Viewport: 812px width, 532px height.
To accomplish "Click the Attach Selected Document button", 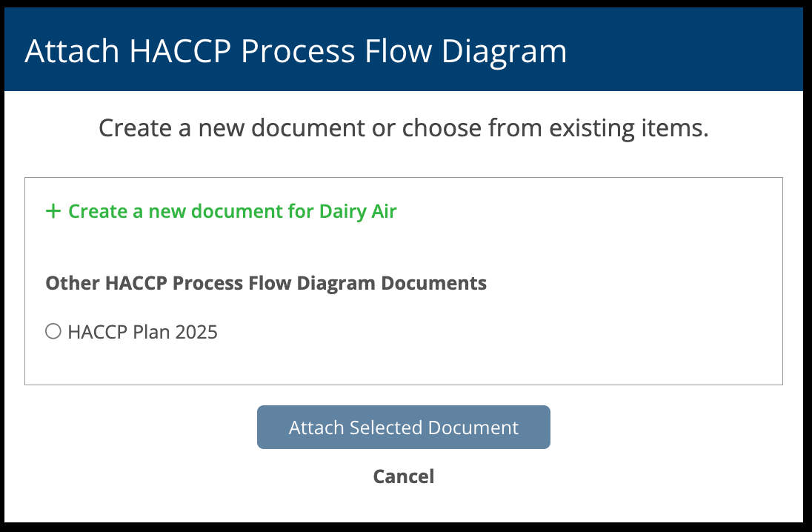I will click(x=404, y=428).
